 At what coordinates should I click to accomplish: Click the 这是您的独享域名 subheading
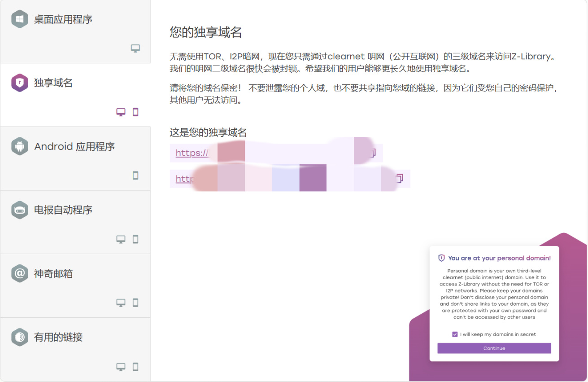[x=208, y=132]
